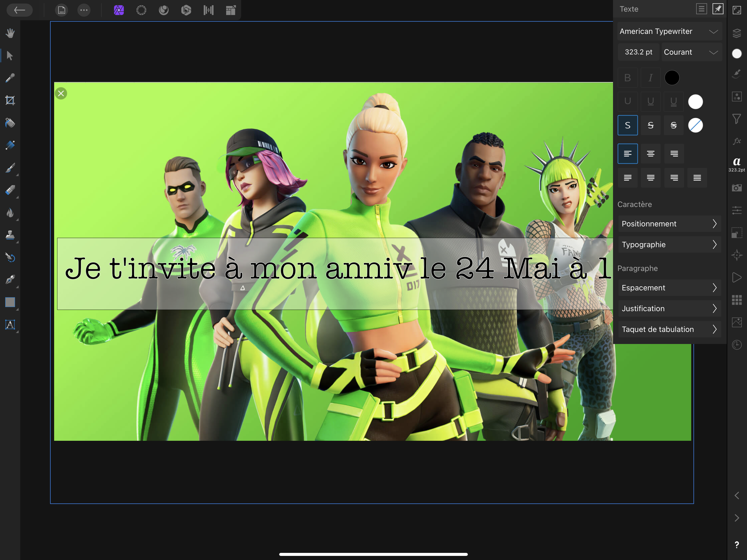Image resolution: width=747 pixels, height=560 pixels.
Task: Select the Artistic Text tool
Action: [10, 325]
